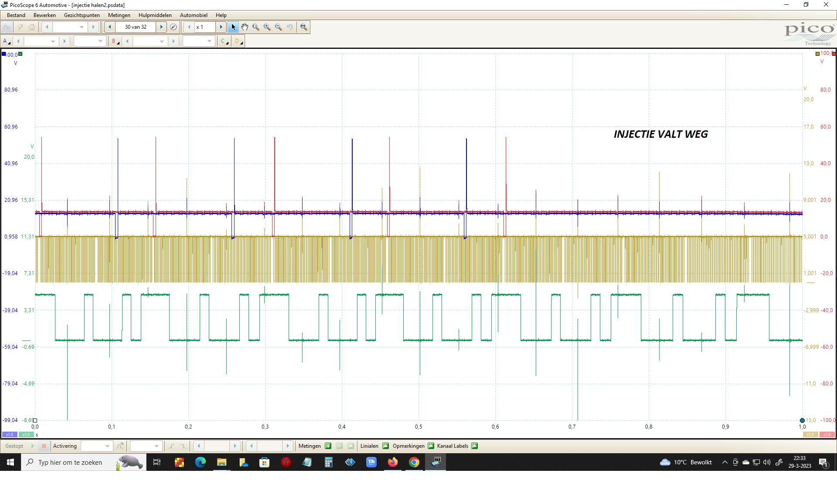Screen dimensions: 837x504
Task: Toggle the Opmerkingen notes panel
Action: pos(431,446)
